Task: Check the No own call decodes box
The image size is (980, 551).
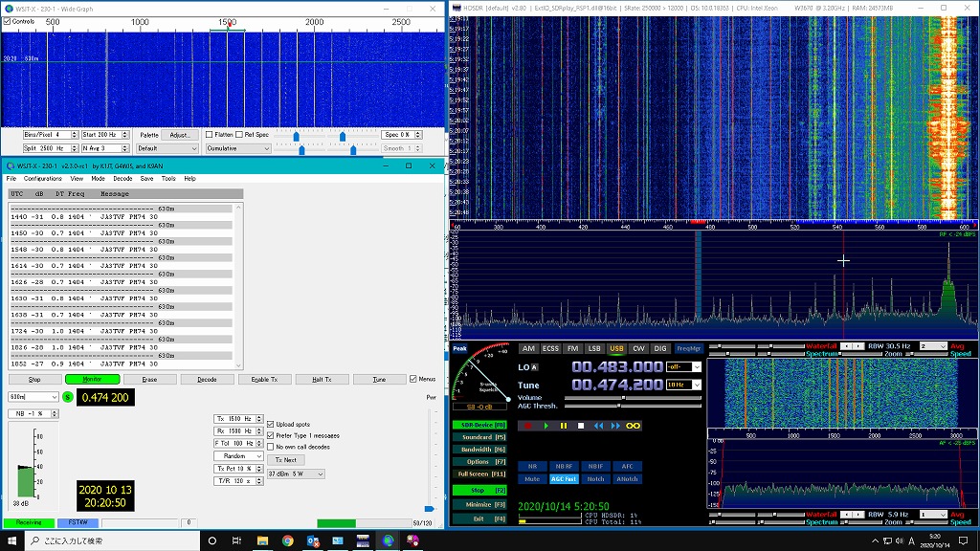Action: [270, 447]
